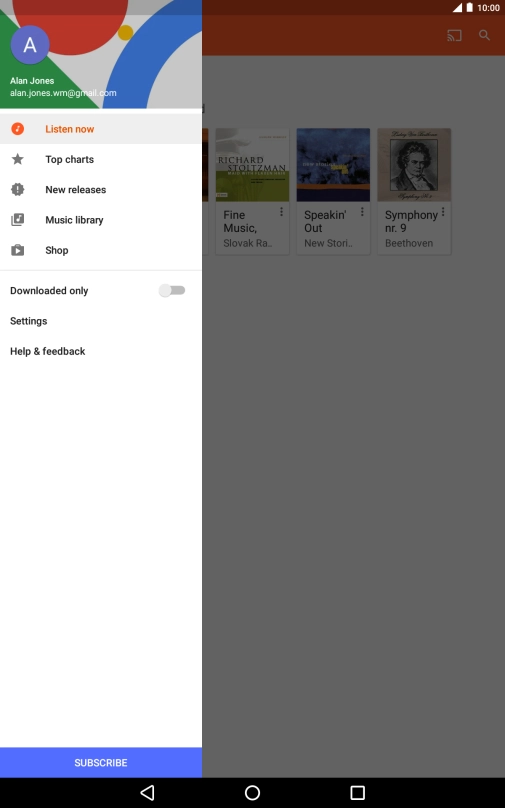This screenshot has height=808, width=505.
Task: Tap the SUBSCRIBE button
Action: point(101,763)
